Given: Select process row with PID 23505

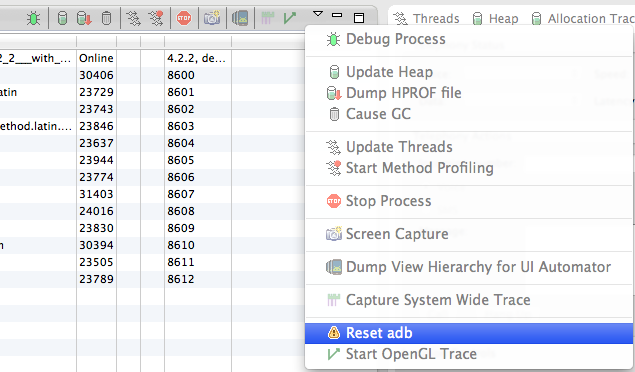Looking at the screenshot, I should [152, 262].
